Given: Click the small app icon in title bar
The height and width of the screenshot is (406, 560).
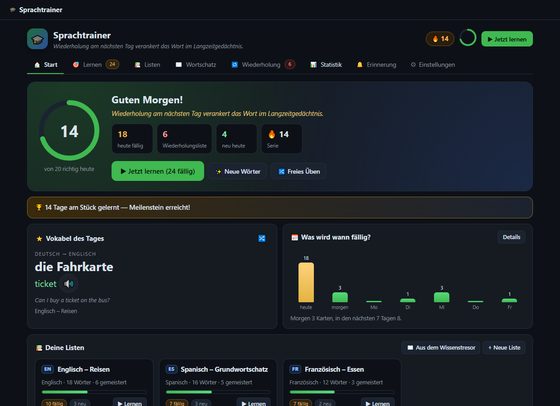Looking at the screenshot, I should 13,10.
